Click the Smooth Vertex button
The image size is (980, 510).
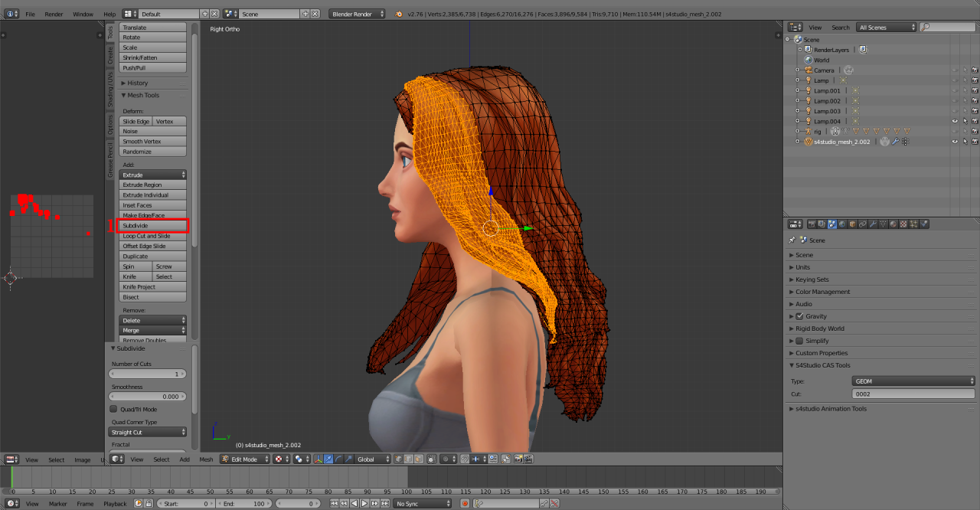[153, 142]
